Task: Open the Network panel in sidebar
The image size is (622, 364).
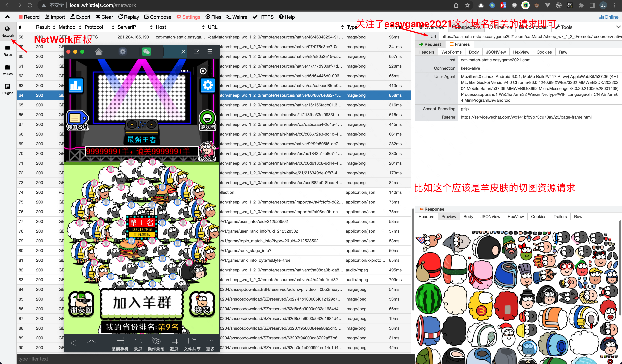Action: [x=8, y=32]
